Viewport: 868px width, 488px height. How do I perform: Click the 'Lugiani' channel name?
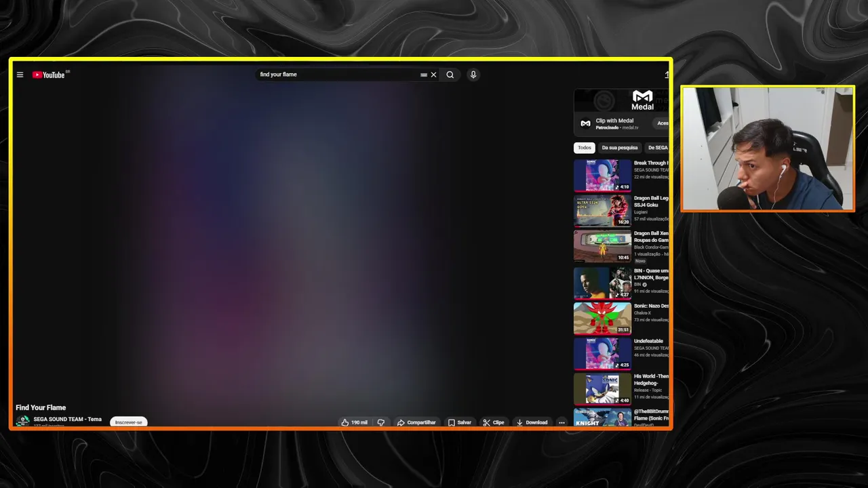pos(641,212)
